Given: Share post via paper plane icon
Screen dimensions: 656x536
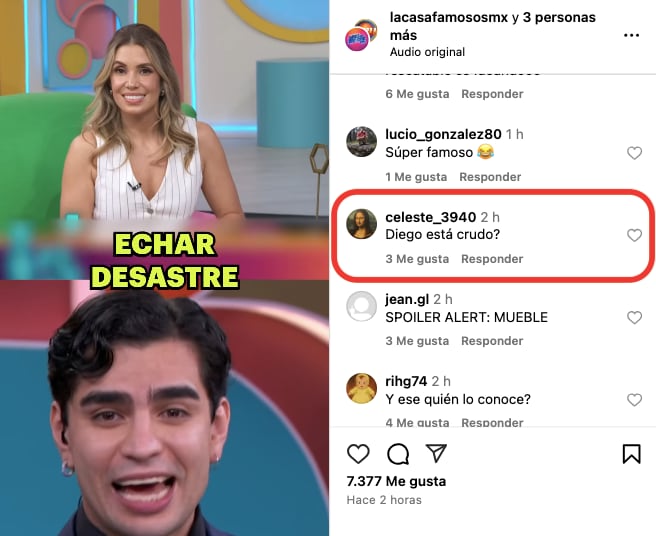Looking at the screenshot, I should 436,453.
